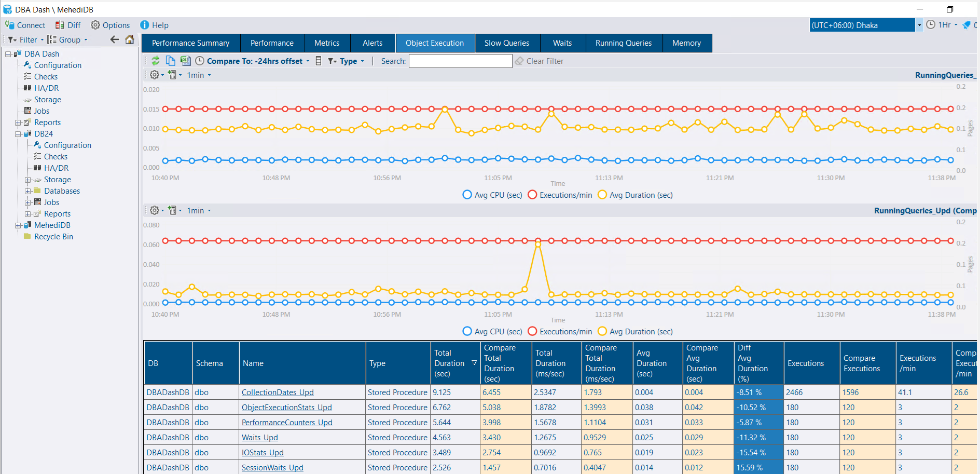This screenshot has width=980, height=474.
Task: Expand the Databases node under DB24
Action: tap(28, 191)
